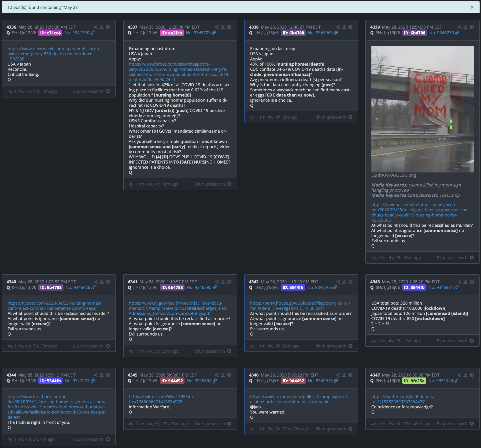The height and width of the screenshot is (448, 481).
Task: Open post No. 9351444 link
Action: click(440, 381)
